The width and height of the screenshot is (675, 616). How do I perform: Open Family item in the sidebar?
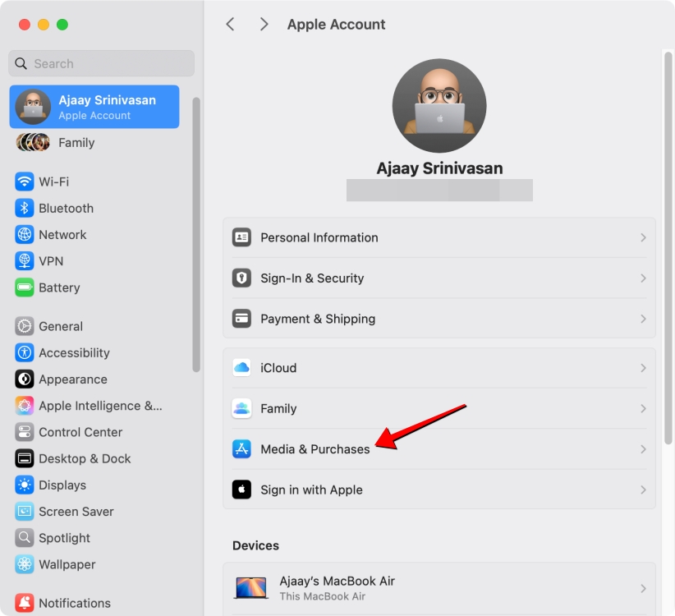coord(94,142)
